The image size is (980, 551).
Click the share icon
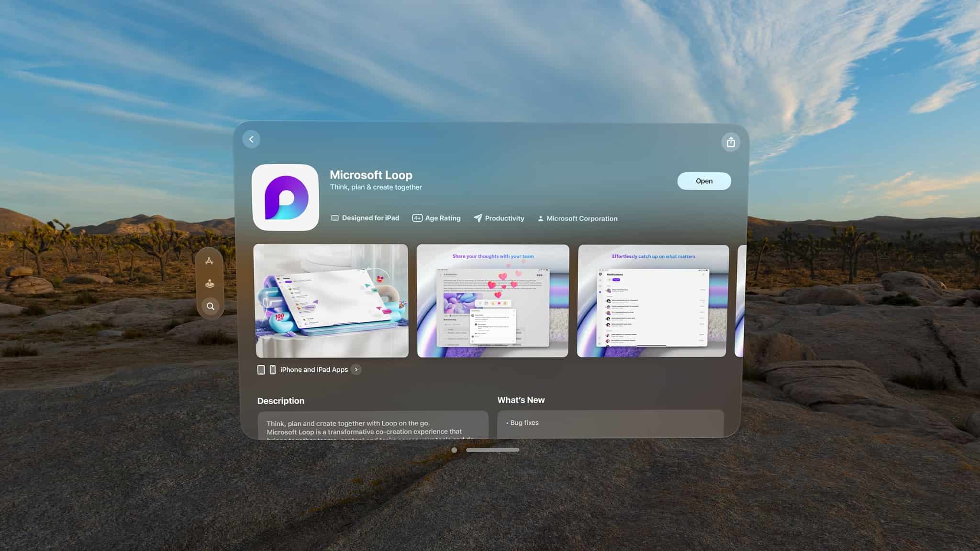(730, 142)
